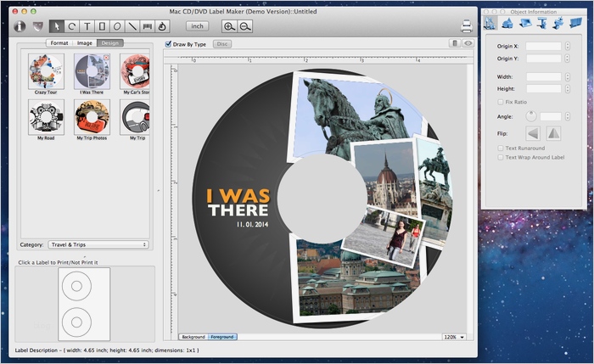Pick the line drawing tool
Screen dimensions: 594x364
132,26
